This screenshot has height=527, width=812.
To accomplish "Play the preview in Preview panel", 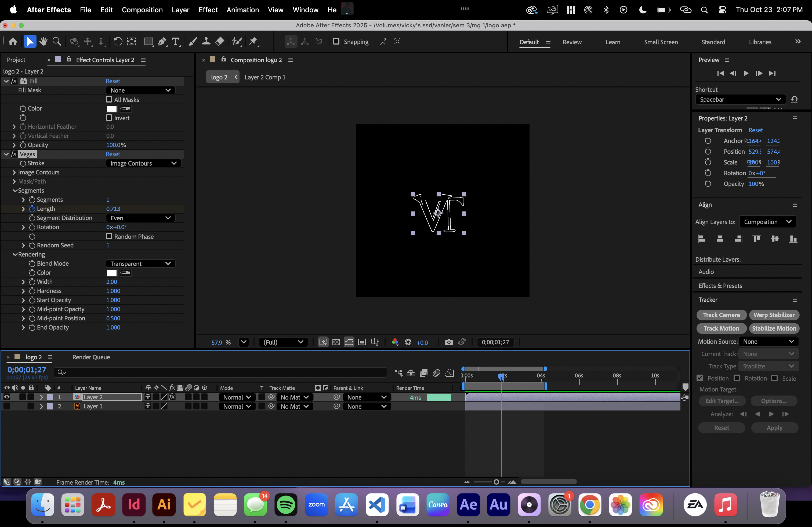I will 746,73.
